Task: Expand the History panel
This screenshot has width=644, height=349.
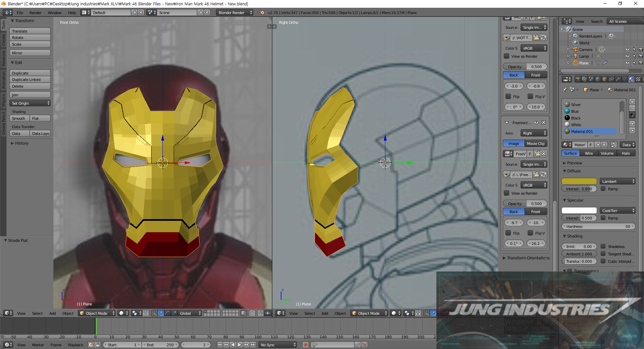Action: click(21, 143)
